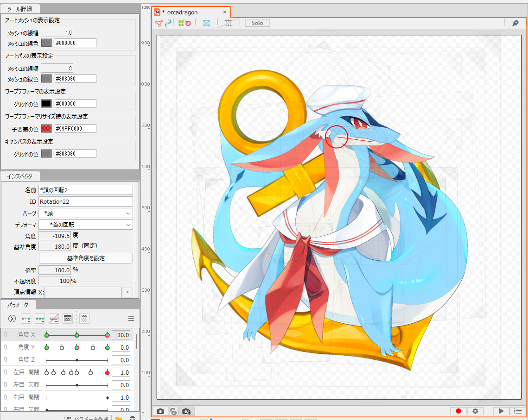Toggle the lock clip on 角度 Y row
The height and width of the screenshot is (420, 528).
click(6, 347)
